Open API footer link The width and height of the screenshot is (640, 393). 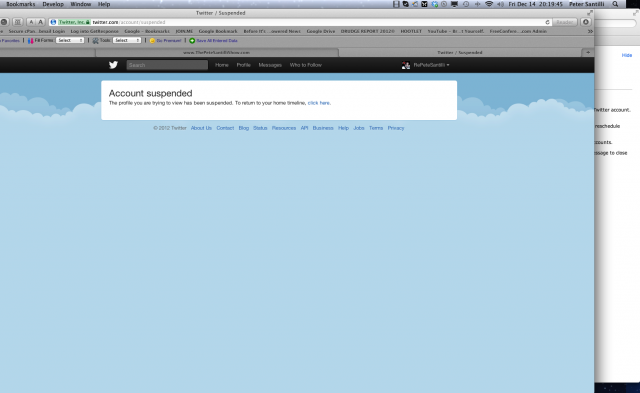[x=304, y=128]
